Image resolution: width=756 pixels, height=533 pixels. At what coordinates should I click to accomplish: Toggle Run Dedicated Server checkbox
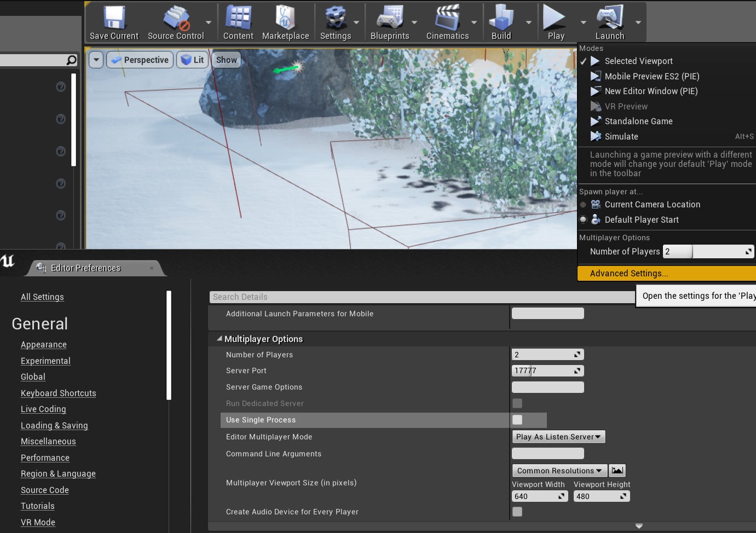click(x=517, y=403)
